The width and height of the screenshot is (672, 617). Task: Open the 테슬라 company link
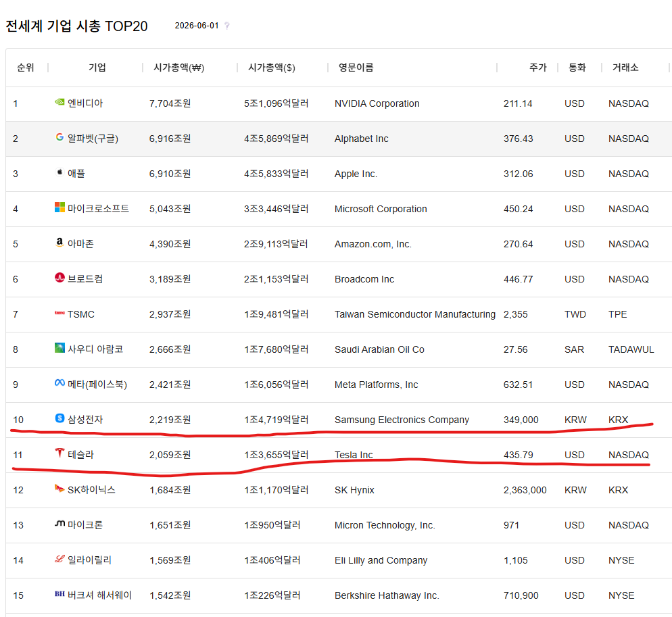click(80, 454)
